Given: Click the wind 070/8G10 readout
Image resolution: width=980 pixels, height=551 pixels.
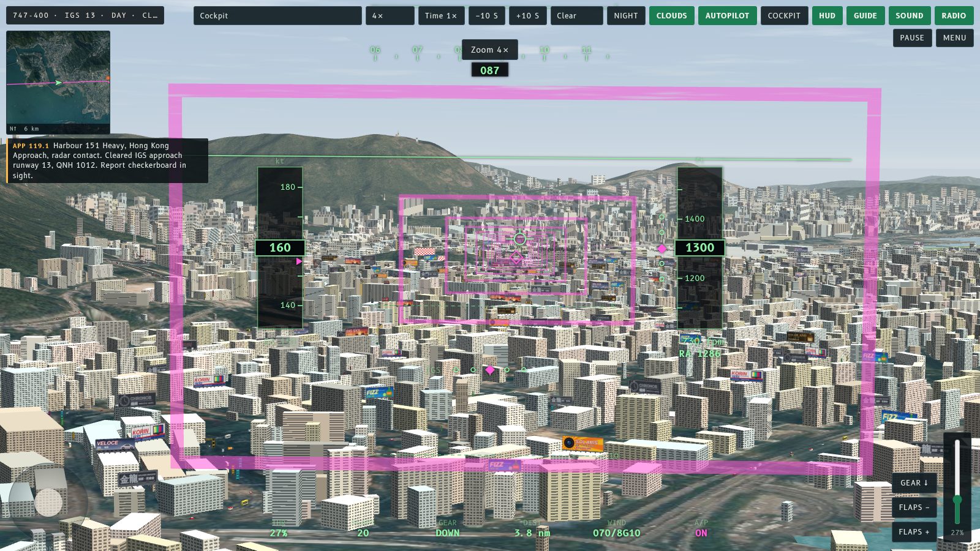Looking at the screenshot, I should (x=616, y=533).
